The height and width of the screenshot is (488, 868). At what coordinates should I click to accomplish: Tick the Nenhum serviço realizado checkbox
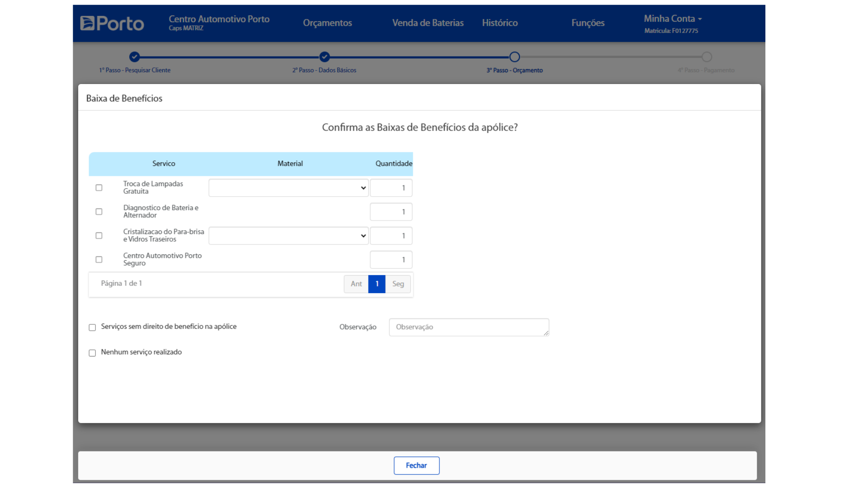click(92, 353)
